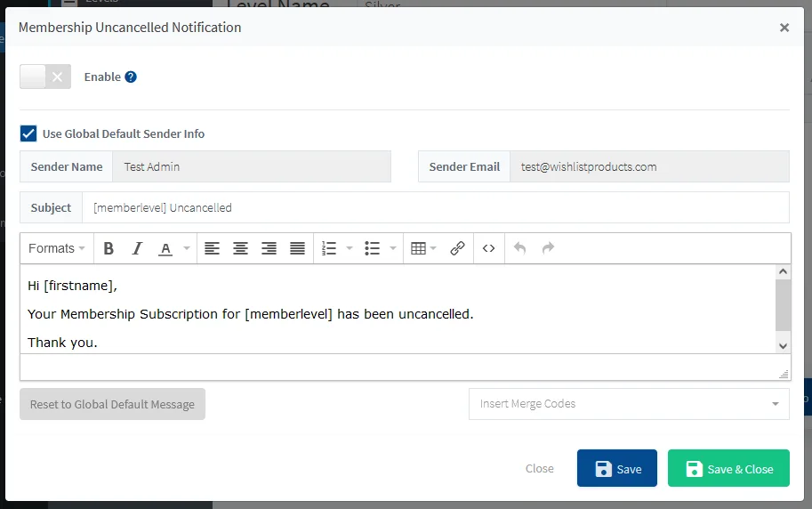Open bullet list style dropdown arrow
The width and height of the screenshot is (812, 509).
(393, 248)
